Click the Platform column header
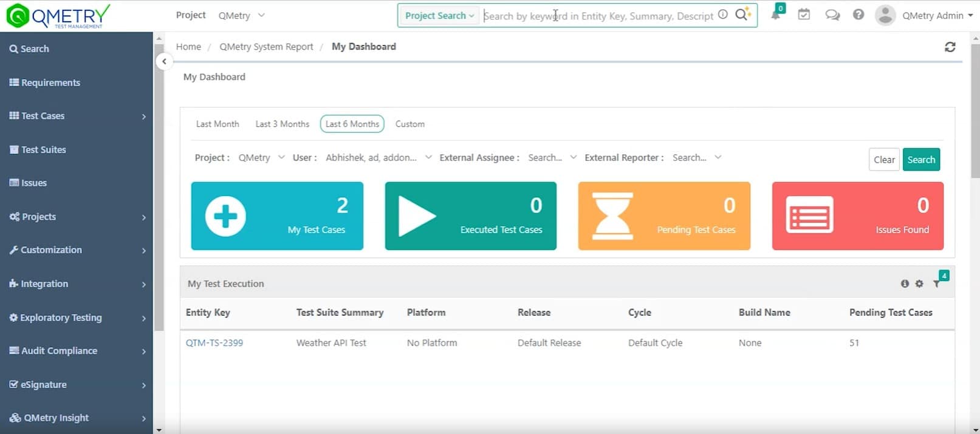Screen dimensions: 980x434 pyautogui.click(x=426, y=313)
